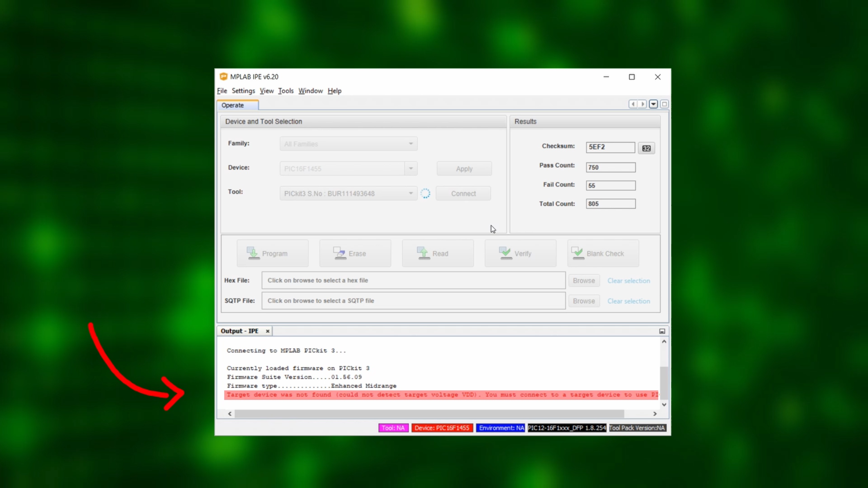Screen dimensions: 868x488
Task: Click the Erase device button
Action: click(355, 253)
